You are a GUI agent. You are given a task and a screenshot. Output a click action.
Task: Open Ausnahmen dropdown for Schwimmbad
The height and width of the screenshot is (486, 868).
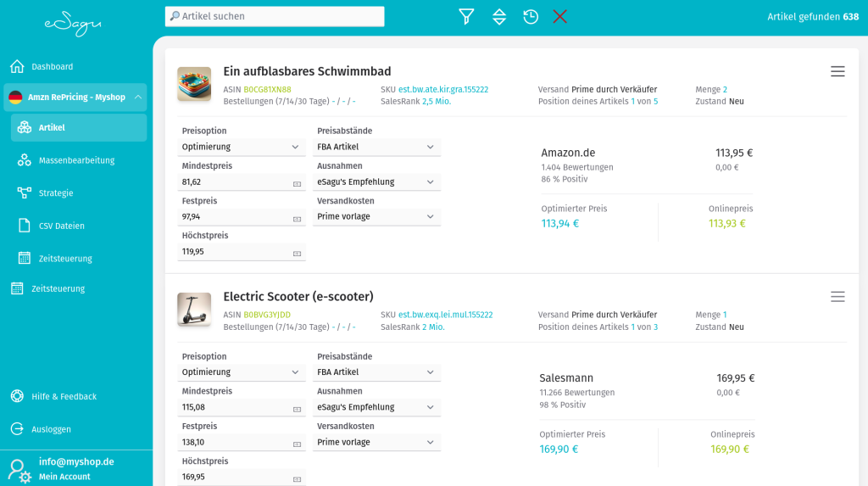click(376, 182)
